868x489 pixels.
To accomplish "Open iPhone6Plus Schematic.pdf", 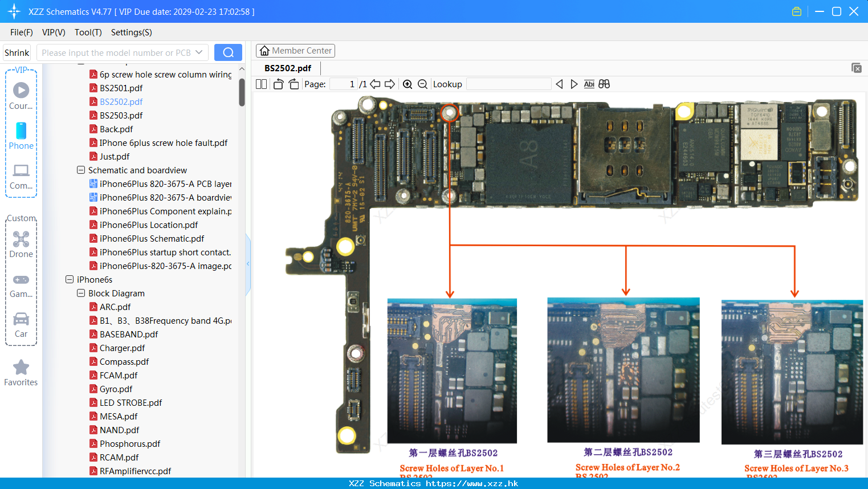I will point(152,238).
